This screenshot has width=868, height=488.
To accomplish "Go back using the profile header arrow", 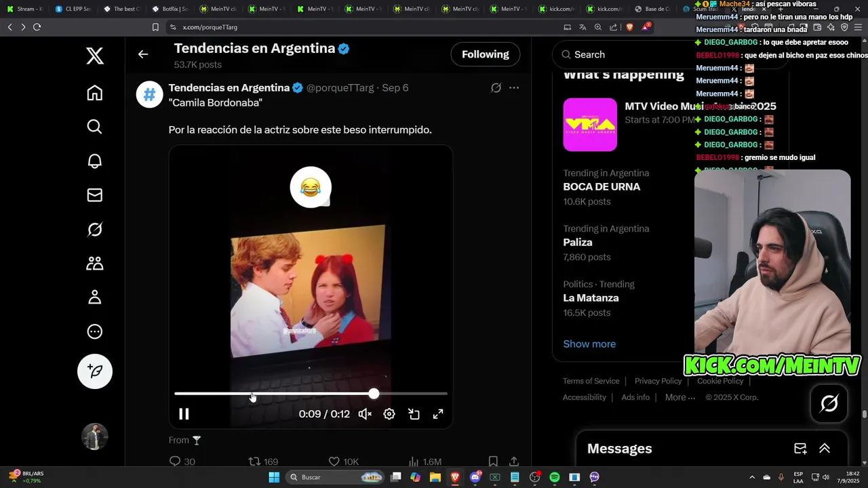I will point(143,54).
